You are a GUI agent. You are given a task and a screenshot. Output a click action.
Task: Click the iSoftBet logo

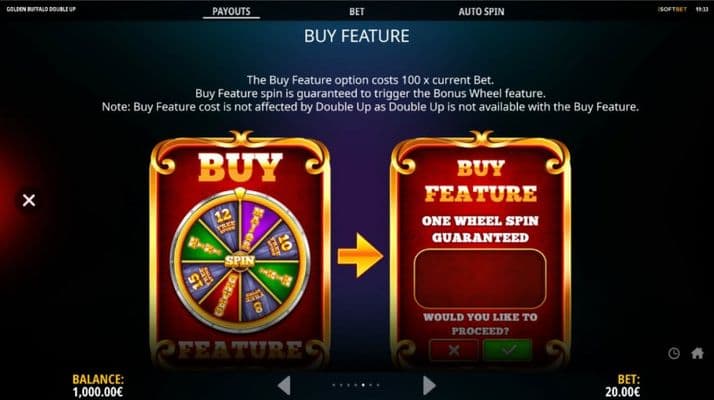point(672,9)
